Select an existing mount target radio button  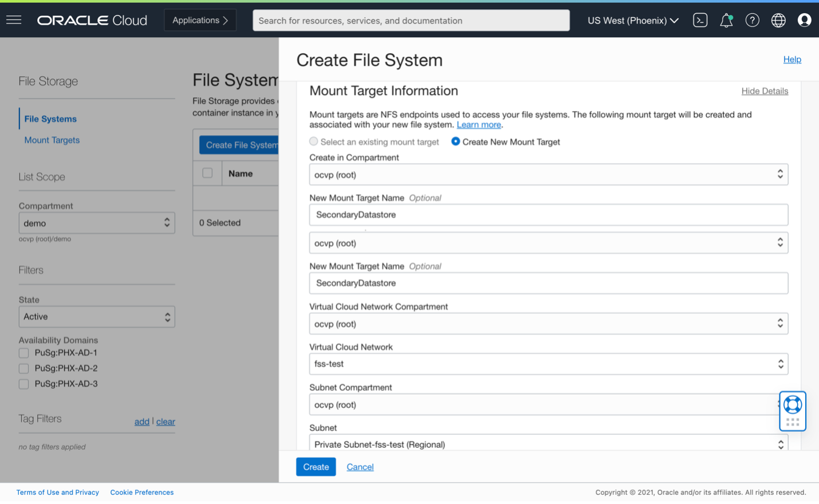pyautogui.click(x=314, y=141)
